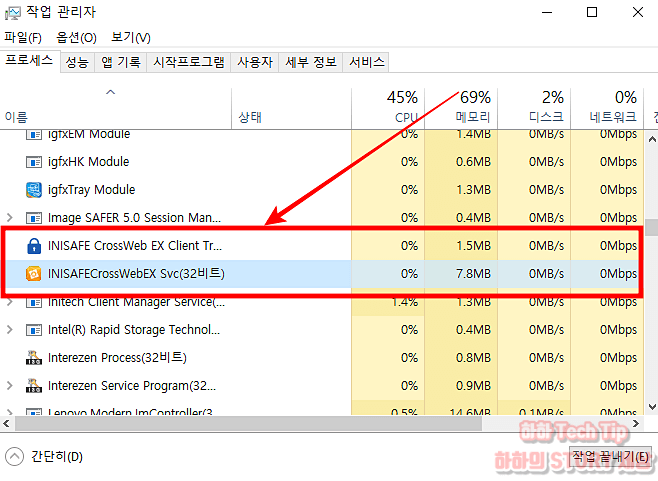The image size is (658, 481).
Task: Click the Task Manager title bar icon
Action: 13,13
